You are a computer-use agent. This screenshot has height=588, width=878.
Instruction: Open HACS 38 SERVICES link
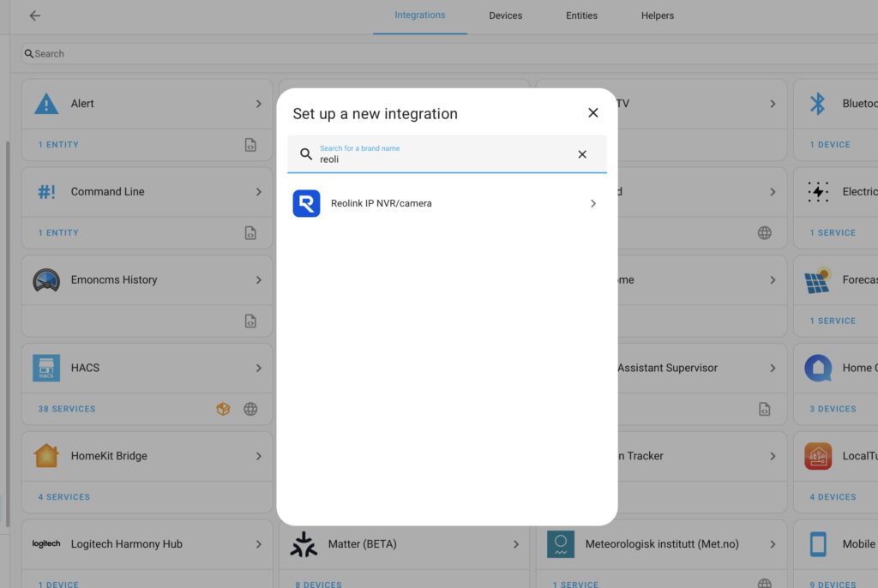(x=67, y=409)
